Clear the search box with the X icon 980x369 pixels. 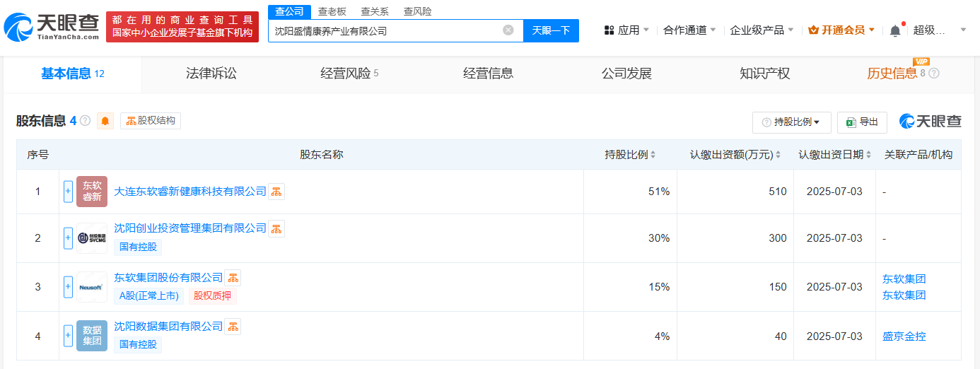pos(508,30)
